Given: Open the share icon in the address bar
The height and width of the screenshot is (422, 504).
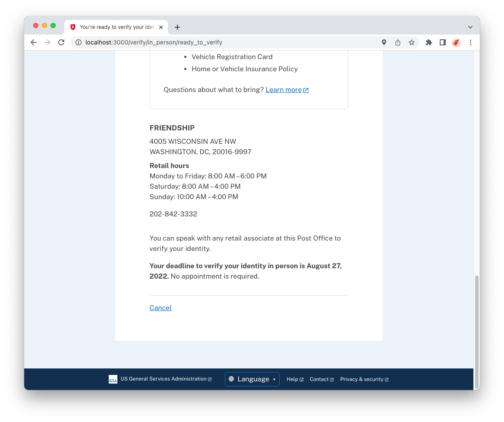Looking at the screenshot, I should tap(397, 42).
